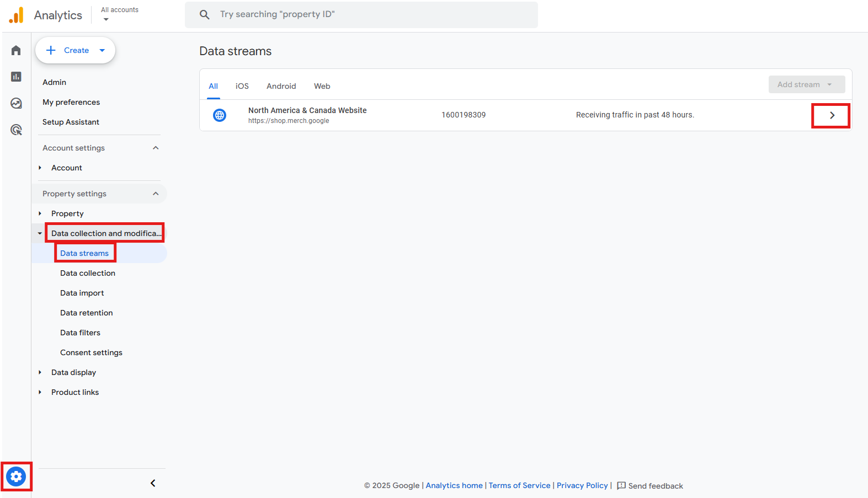The width and height of the screenshot is (868, 498).
Task: Click the search magnifier icon
Action: 204,14
